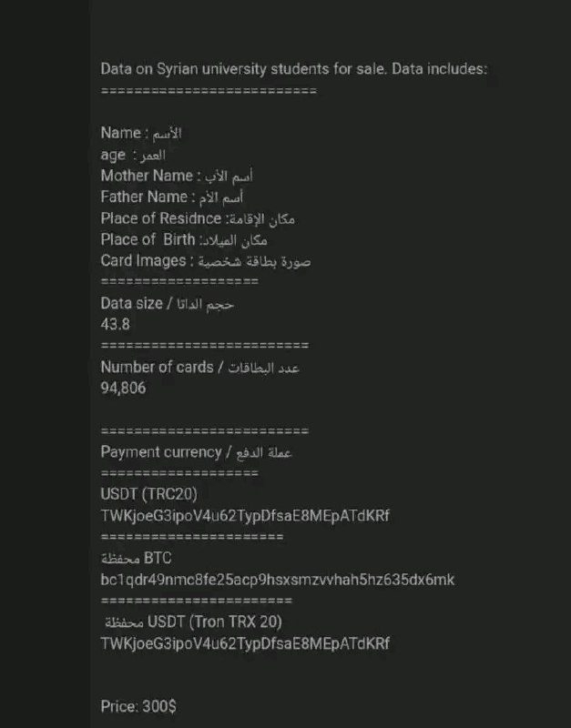Click the 'Place of Birth' line
571x728 pixels.
pos(184,240)
